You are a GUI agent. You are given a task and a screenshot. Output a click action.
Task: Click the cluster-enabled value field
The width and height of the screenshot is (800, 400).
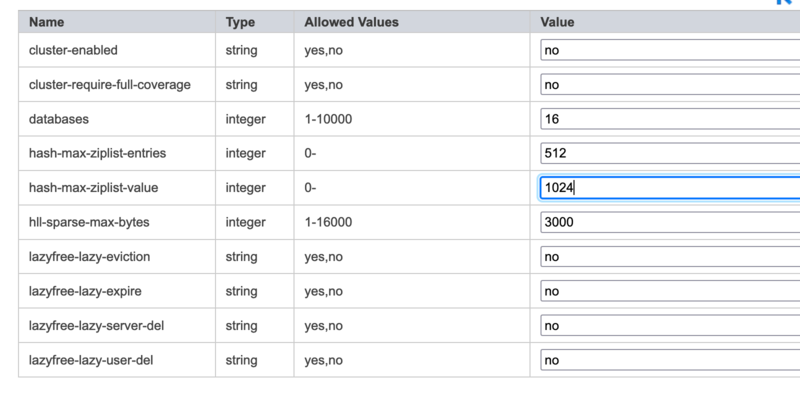[x=670, y=50]
